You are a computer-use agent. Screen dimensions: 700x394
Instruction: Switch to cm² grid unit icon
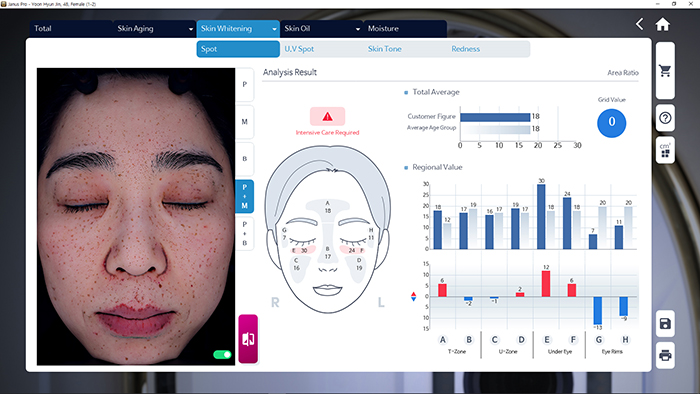pyautogui.click(x=665, y=150)
